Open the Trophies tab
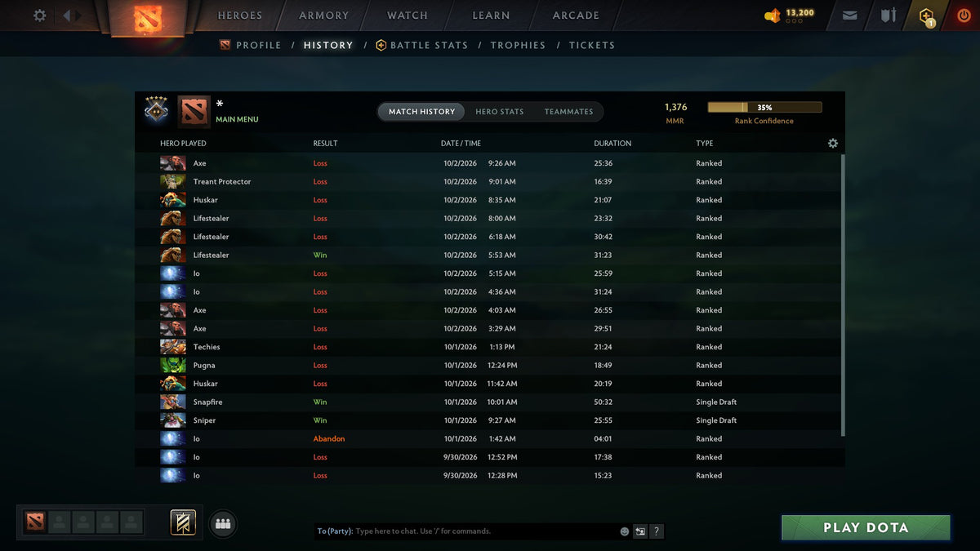The width and height of the screenshot is (980, 551). click(518, 45)
